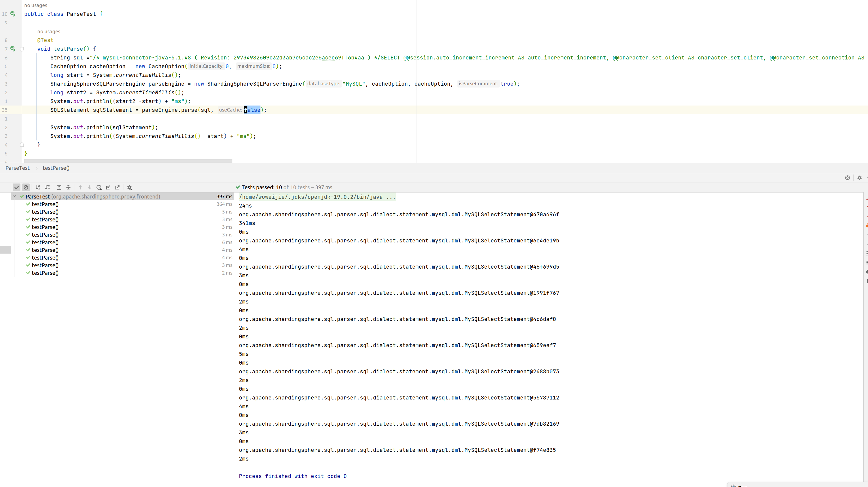Expand all test tree nodes
Image resolution: width=868 pixels, height=487 pixels.
[59, 188]
